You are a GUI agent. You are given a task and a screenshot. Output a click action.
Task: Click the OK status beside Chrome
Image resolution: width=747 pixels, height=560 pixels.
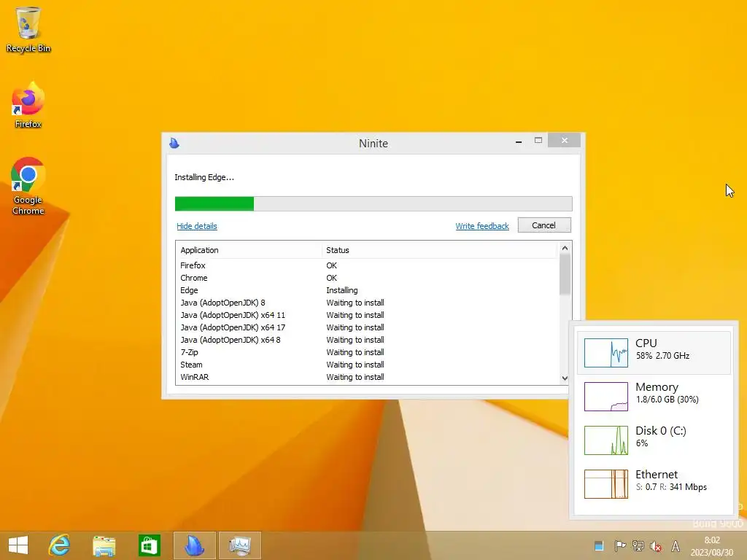[x=332, y=278]
